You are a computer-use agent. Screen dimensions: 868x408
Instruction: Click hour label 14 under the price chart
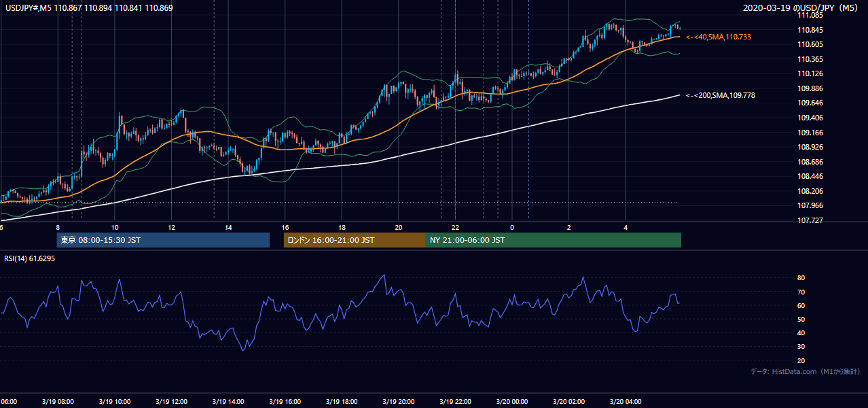[x=228, y=227]
